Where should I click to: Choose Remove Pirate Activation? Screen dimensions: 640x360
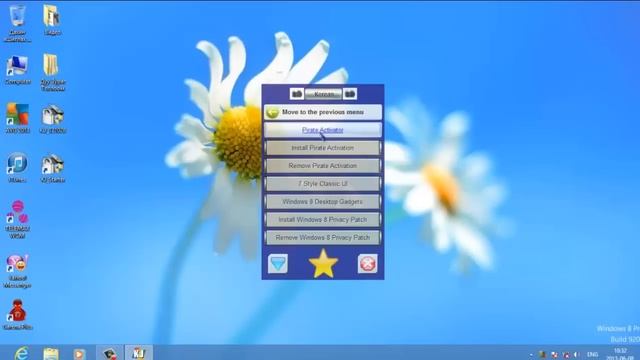(x=323, y=166)
